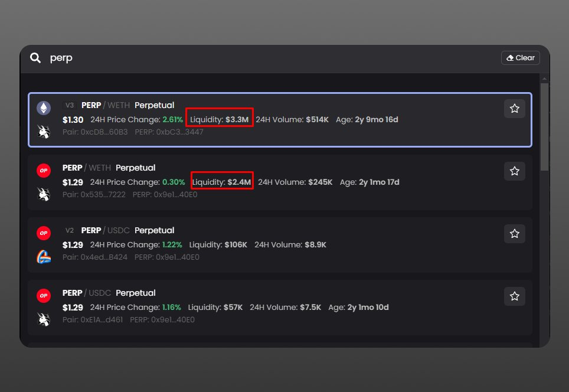Screen dimensions: 569x392
Task: Click Ethereum chain icon on first result
Action: pos(44,108)
